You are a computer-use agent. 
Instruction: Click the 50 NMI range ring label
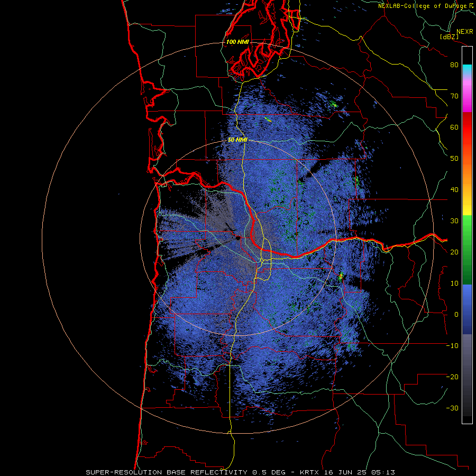pos(237,140)
